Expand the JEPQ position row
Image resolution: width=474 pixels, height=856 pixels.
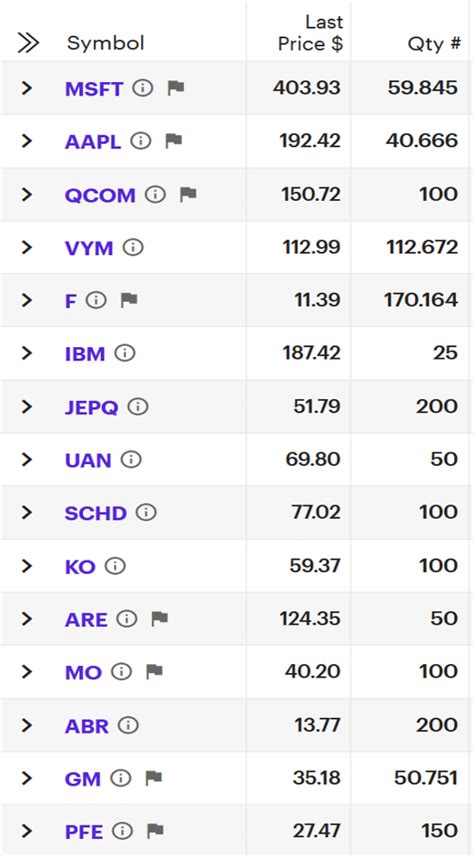point(27,407)
